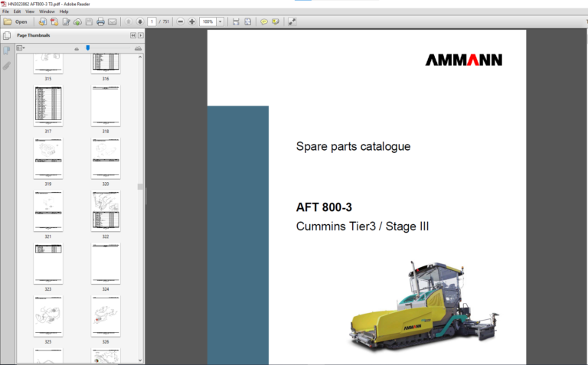Open the thumbnails options dropdown menu
Screen dimensions: 588x365
[x=21, y=47]
